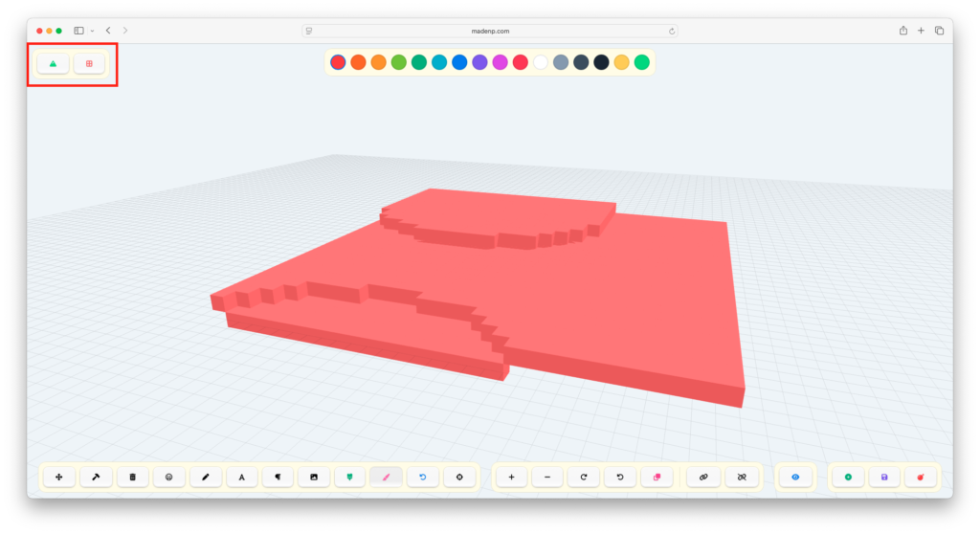Image resolution: width=980 pixels, height=534 pixels.
Task: Pick the crimson color swatch left of white
Action: click(520, 62)
